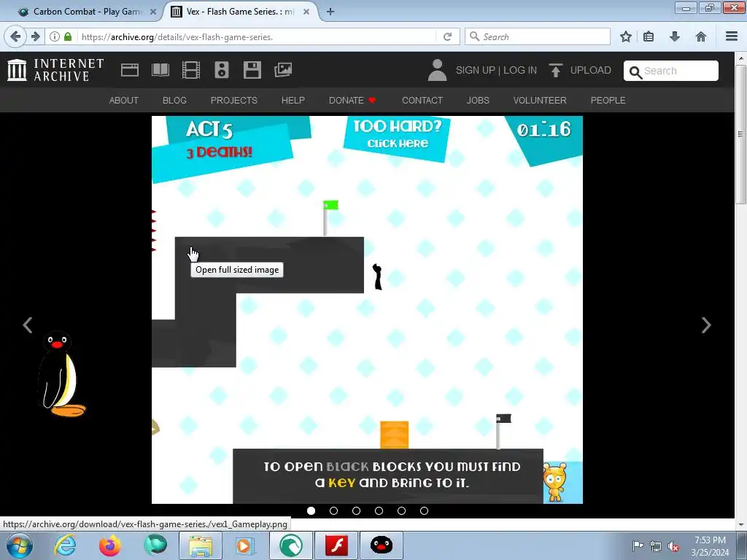747x560 pixels.
Task: Switch to Carbon Combat tab
Action: tap(86, 12)
